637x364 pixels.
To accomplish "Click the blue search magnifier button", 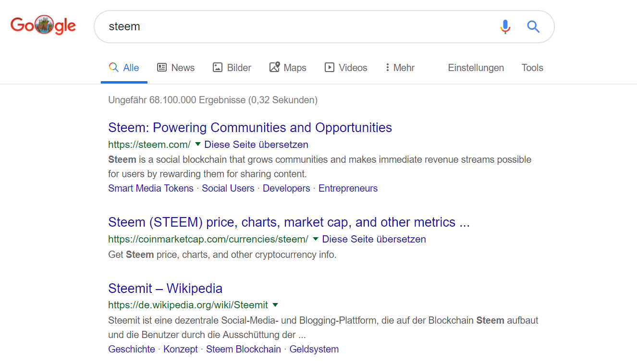I will pos(533,26).
